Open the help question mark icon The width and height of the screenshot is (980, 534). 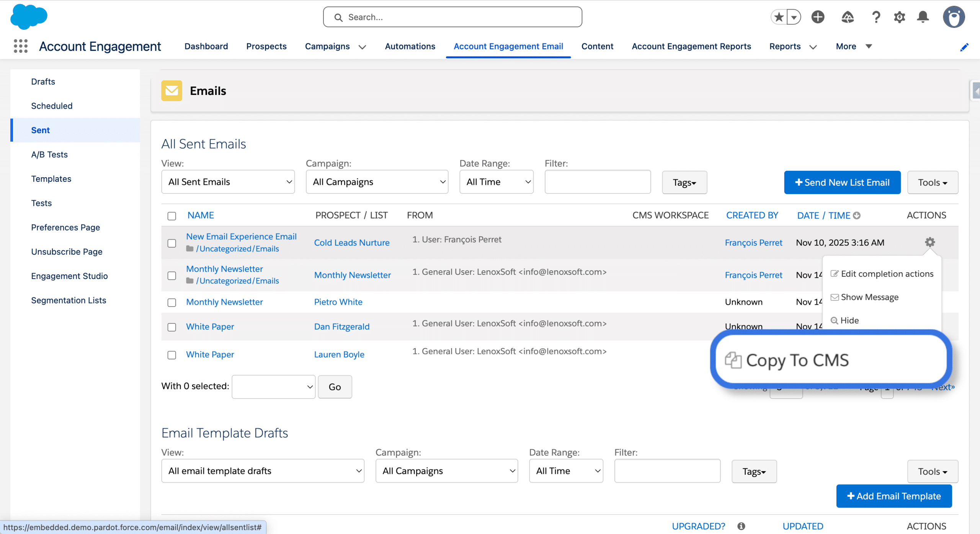click(x=876, y=17)
